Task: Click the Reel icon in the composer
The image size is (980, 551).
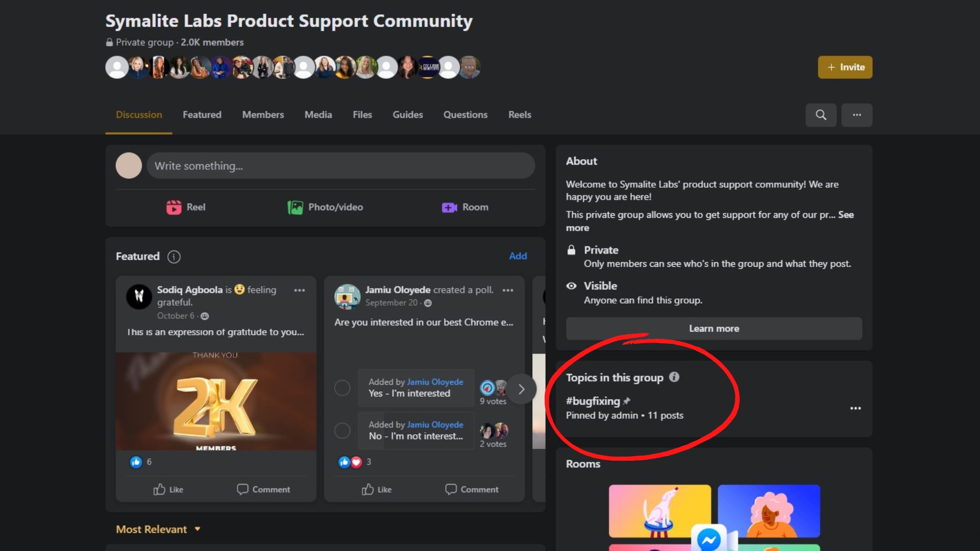Action: point(174,207)
